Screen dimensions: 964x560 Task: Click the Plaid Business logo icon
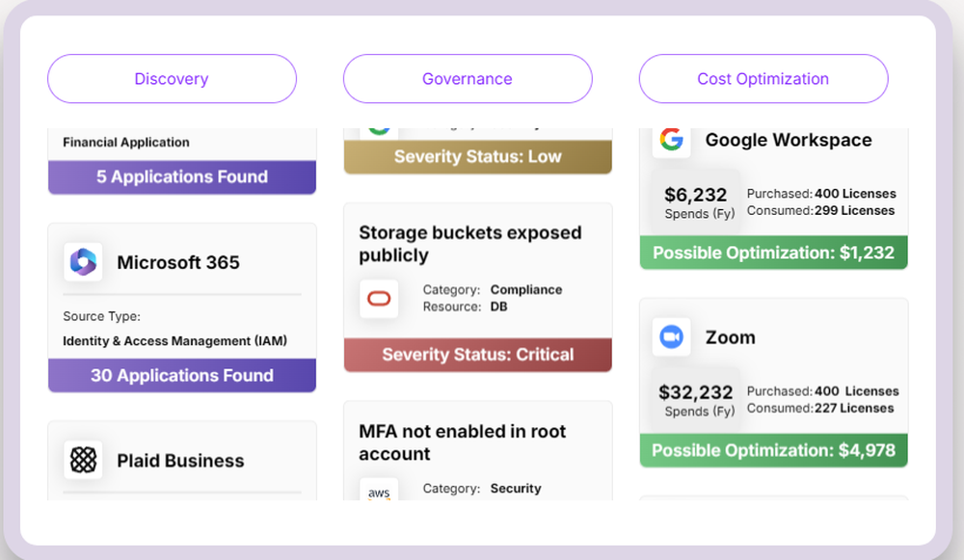pos(84,461)
